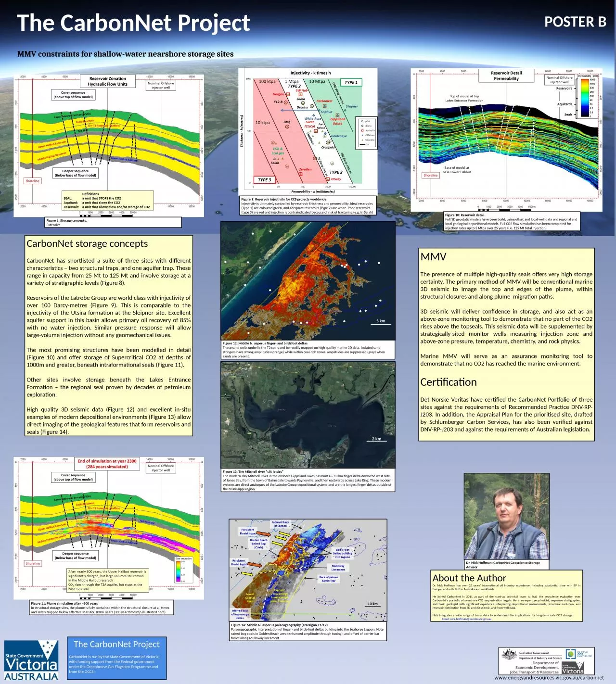The width and height of the screenshot is (616, 684).
Task: Select the Mitchell river satellite image
Action: click(x=308, y=415)
